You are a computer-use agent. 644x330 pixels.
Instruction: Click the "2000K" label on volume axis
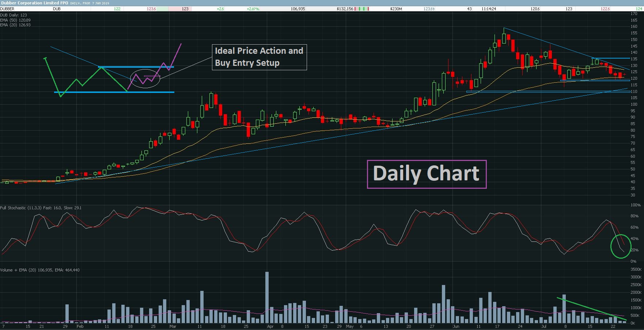point(636,292)
